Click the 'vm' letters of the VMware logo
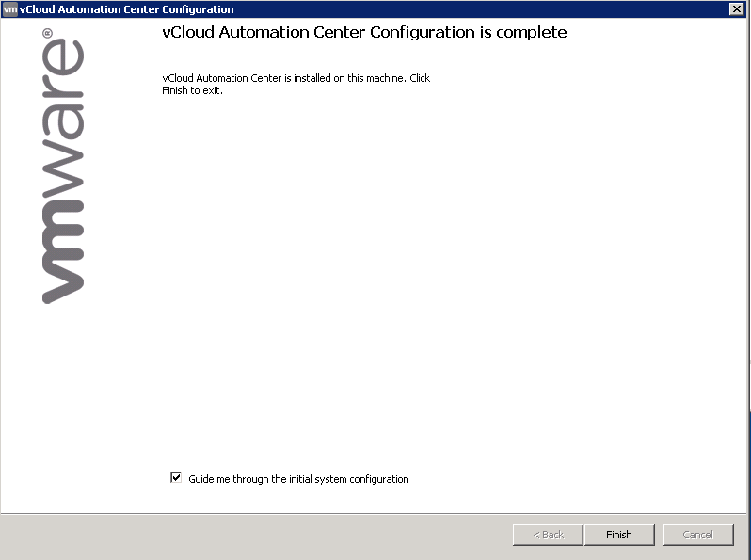Image resolution: width=751 pixels, height=560 pixels. point(63,248)
